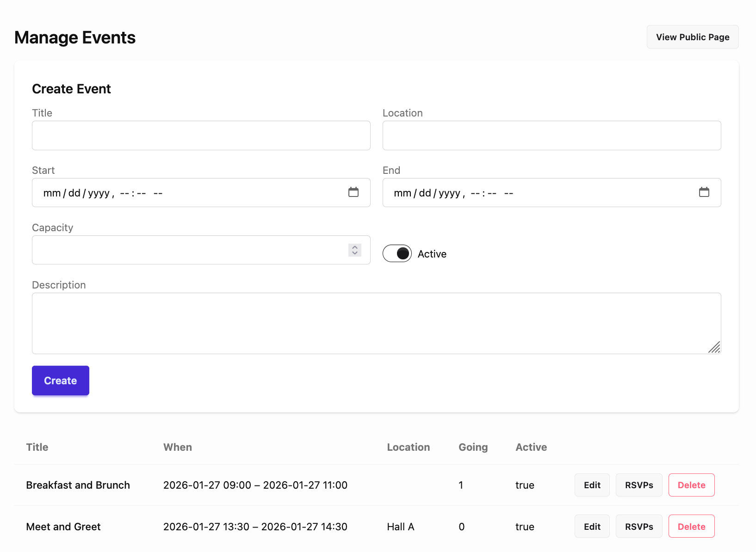
Task: Click into the Description textarea
Action: point(370,323)
